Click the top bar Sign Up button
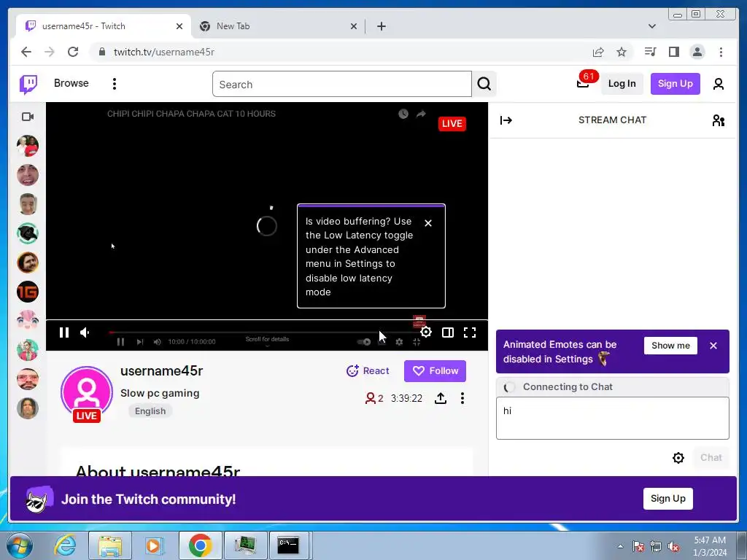Screen dimensions: 747x560 675,84
